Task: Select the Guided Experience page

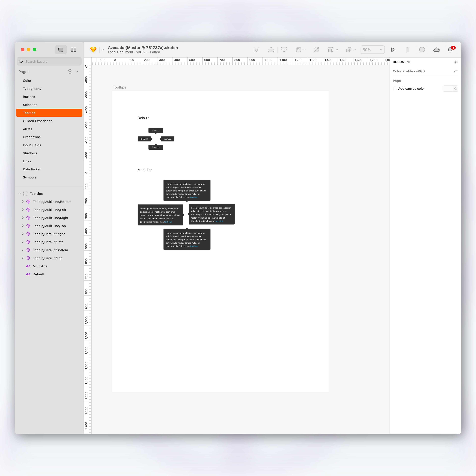Action: point(37,121)
